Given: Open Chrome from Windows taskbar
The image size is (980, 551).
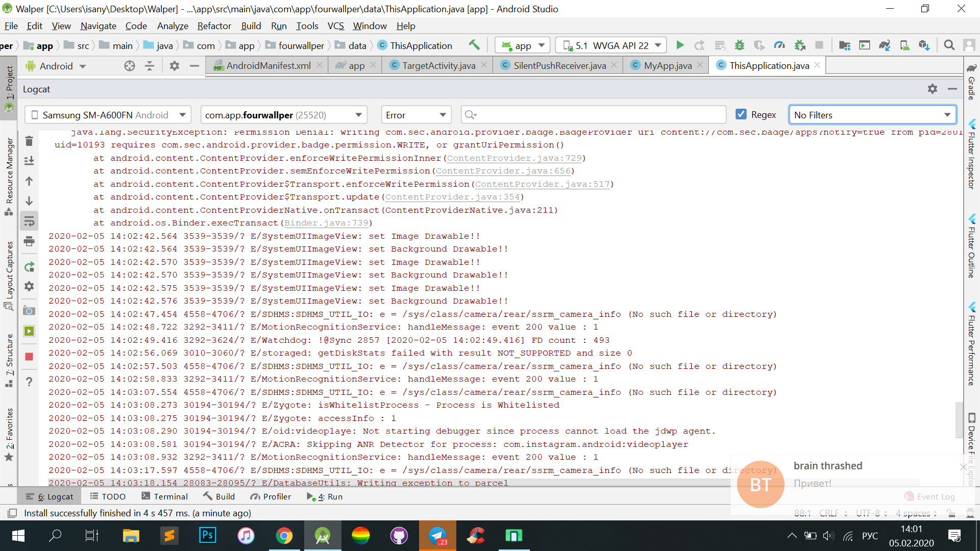Looking at the screenshot, I should (284, 536).
